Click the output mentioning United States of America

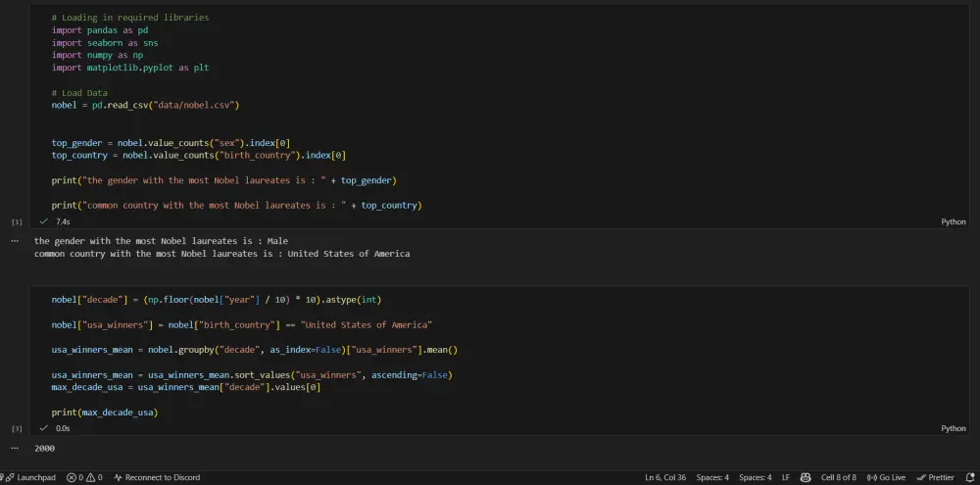point(221,254)
